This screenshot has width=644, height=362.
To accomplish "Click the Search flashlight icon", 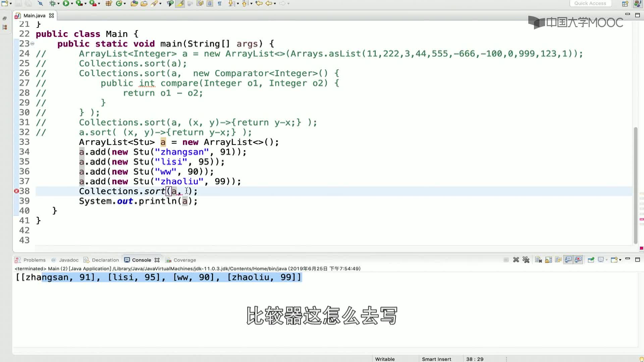I will click(154, 3).
